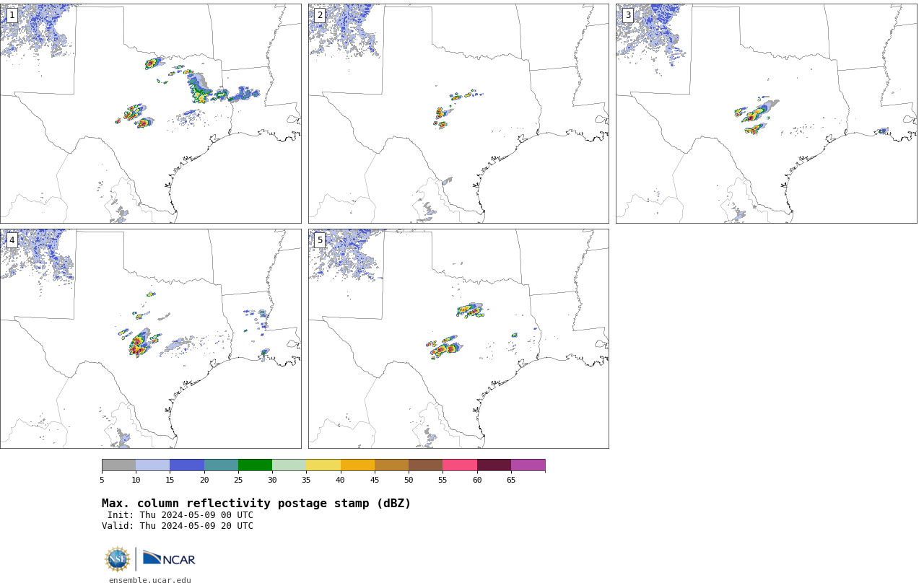Click the Valid: Thu 2024-05-09 20 UTC line
This screenshot has height=588, width=924.
point(178,526)
